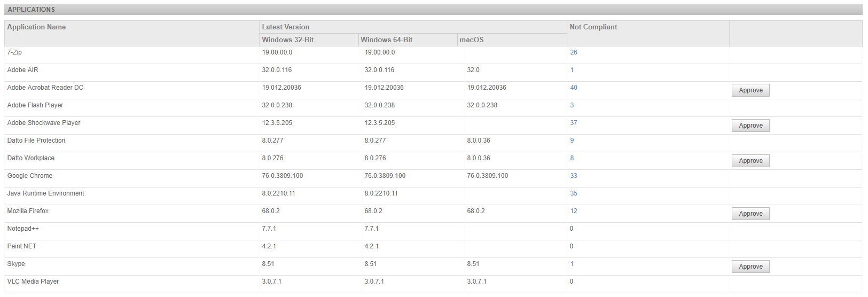Click the Not Compliant column header
The image size is (868, 297).
[593, 27]
